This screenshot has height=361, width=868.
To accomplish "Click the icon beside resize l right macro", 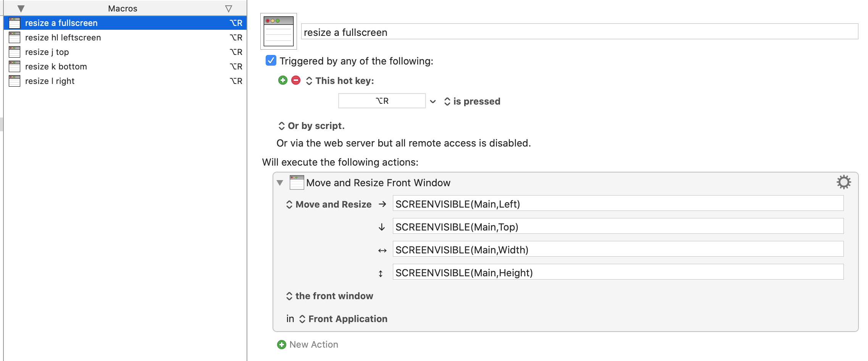I will pos(15,81).
